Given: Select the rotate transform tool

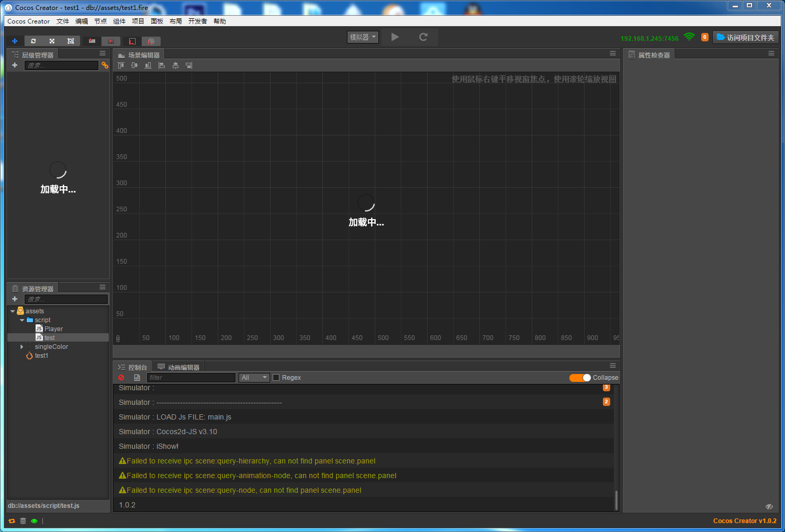Looking at the screenshot, I should [33, 41].
